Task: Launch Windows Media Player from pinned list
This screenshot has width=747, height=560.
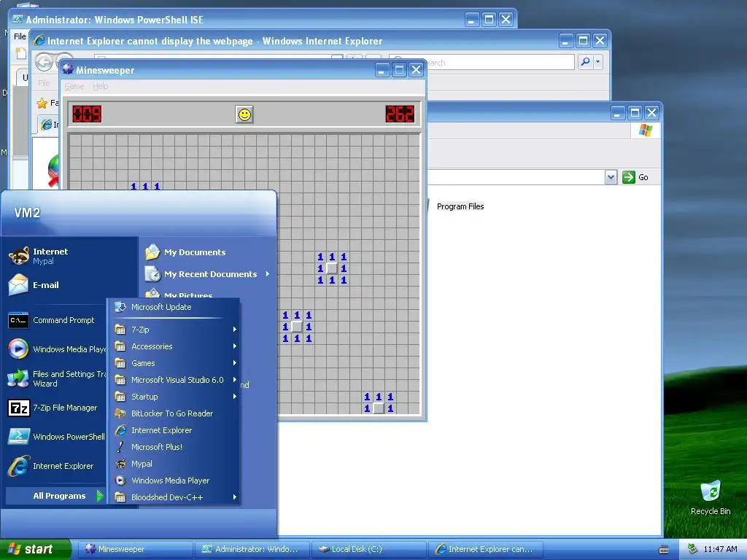Action: [x=56, y=349]
